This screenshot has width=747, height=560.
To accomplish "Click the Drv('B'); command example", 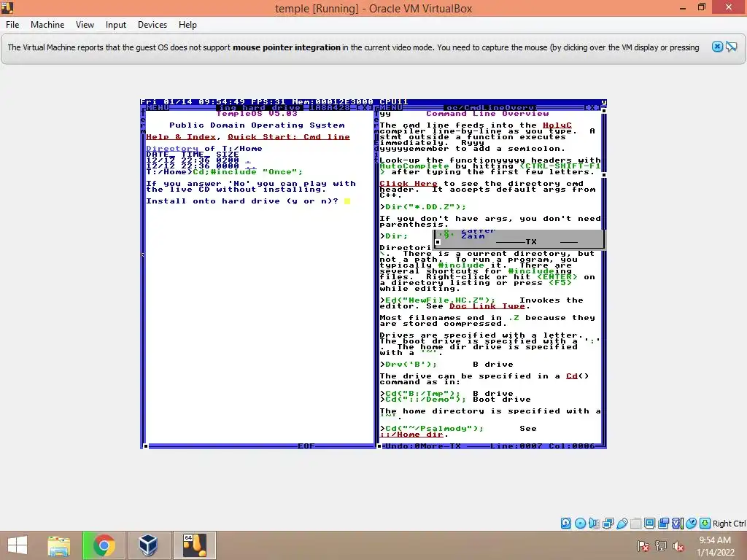I will (x=411, y=365).
